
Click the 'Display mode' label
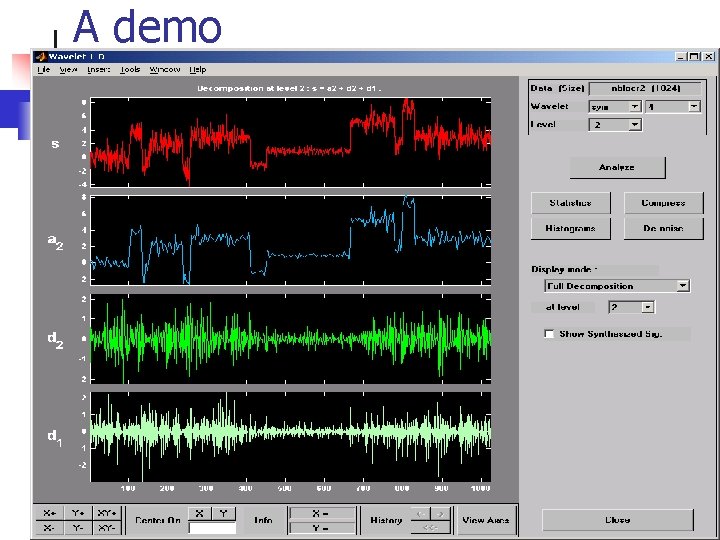point(564,270)
